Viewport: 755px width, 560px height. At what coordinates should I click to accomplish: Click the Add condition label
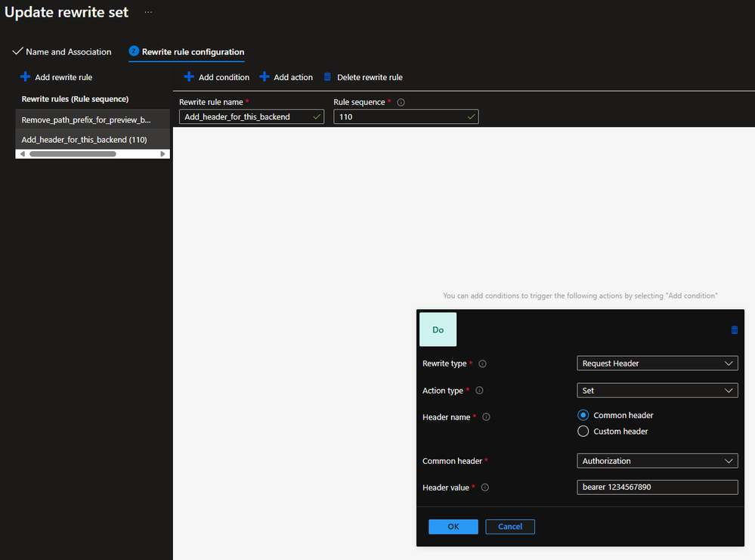click(224, 77)
